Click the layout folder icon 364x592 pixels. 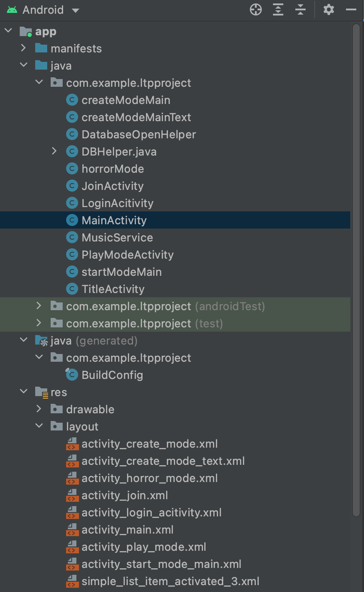[57, 426]
